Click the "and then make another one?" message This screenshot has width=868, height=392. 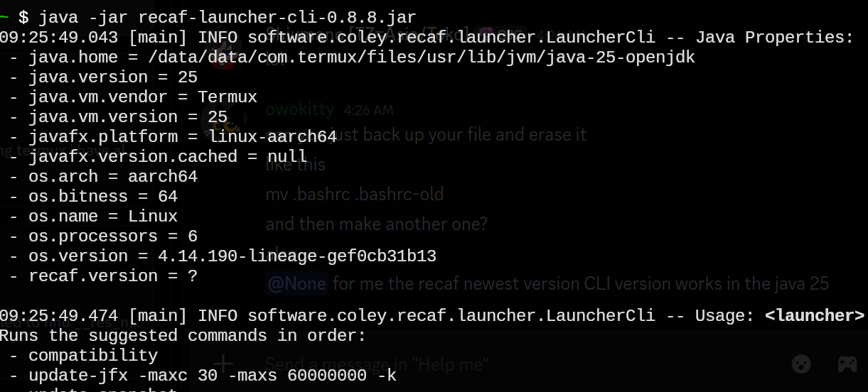tap(376, 224)
